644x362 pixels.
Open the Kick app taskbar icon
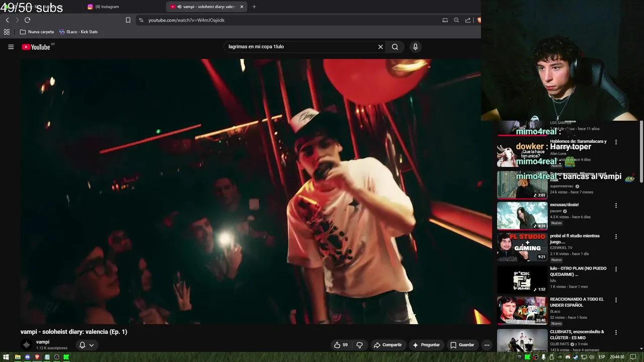(x=66, y=357)
